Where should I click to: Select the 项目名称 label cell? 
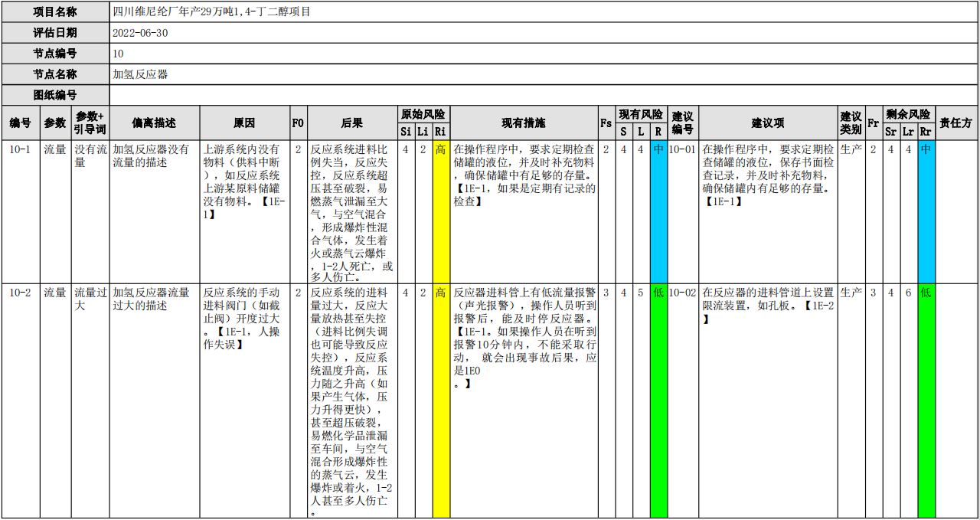(55, 11)
